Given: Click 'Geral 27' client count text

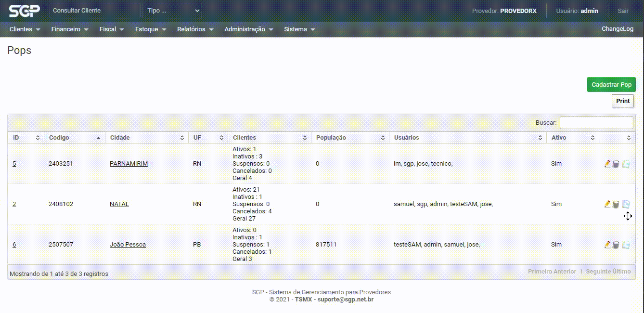Looking at the screenshot, I should click(244, 219).
